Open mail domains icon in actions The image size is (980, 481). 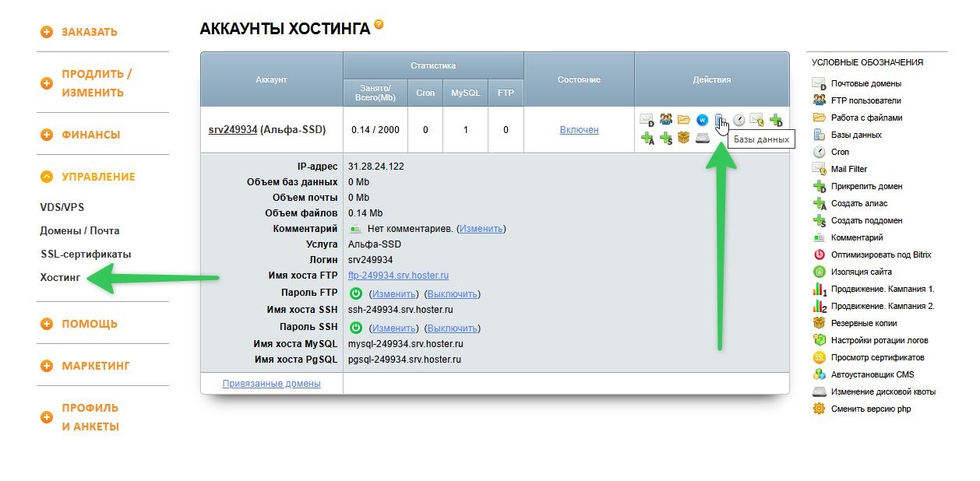(x=647, y=121)
